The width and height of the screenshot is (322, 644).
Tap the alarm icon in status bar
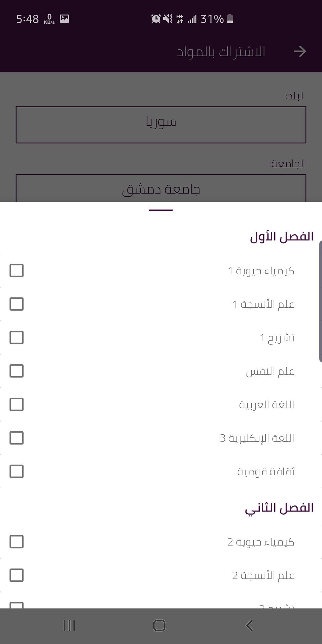tap(156, 19)
